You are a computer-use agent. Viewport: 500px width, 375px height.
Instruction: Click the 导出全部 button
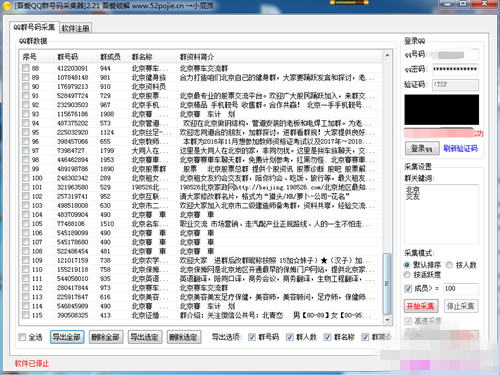point(67,337)
